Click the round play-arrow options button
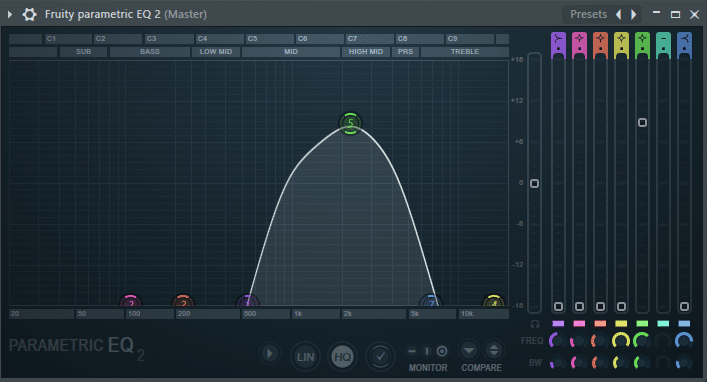Screen dimensions: 707x382 coord(270,353)
